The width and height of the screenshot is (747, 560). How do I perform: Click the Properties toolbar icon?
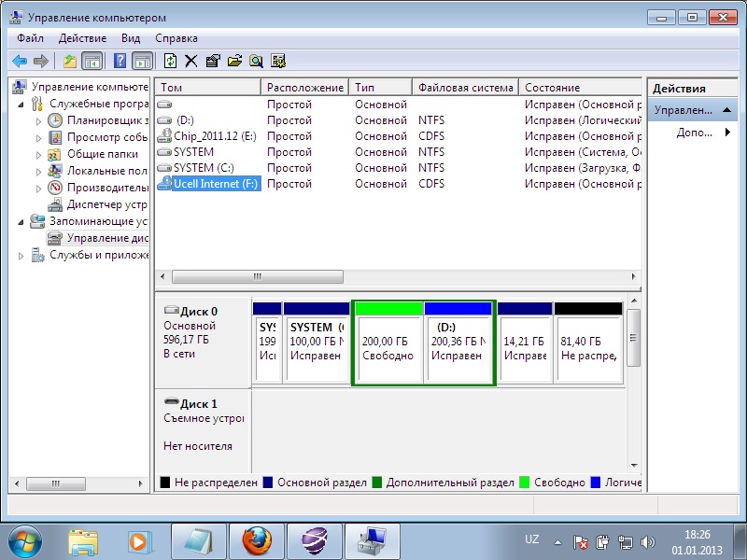212,61
